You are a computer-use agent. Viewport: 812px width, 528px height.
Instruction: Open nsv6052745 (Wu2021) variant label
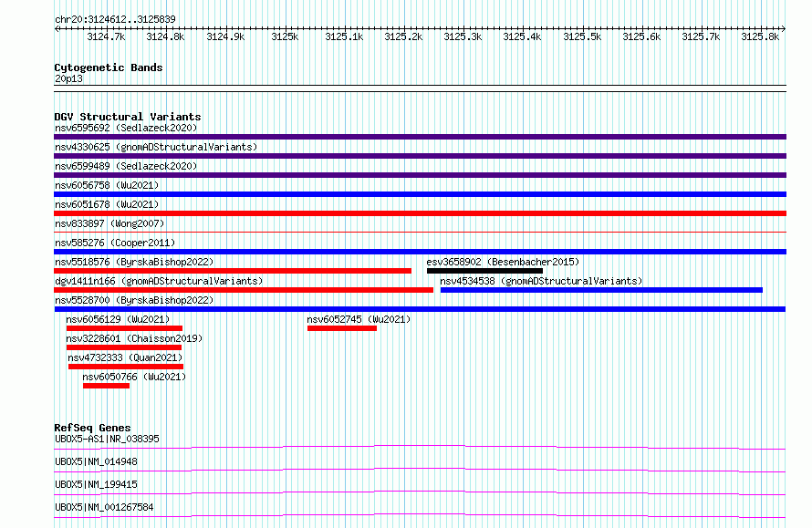pyautogui.click(x=359, y=319)
